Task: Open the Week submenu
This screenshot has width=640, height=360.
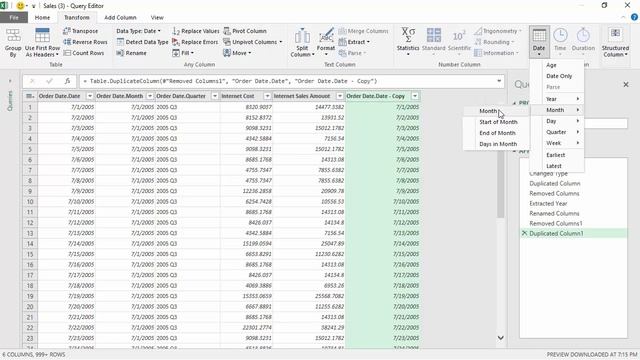Action: (557, 143)
